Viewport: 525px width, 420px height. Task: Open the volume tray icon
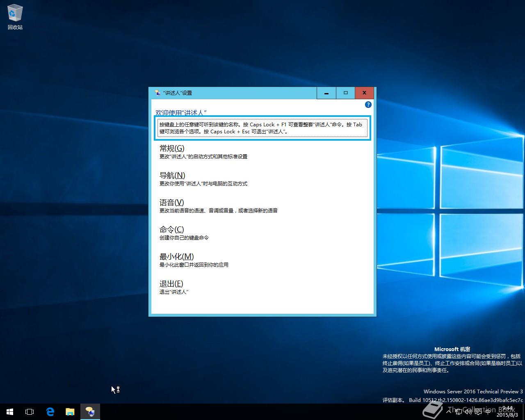pyautogui.click(x=468, y=412)
